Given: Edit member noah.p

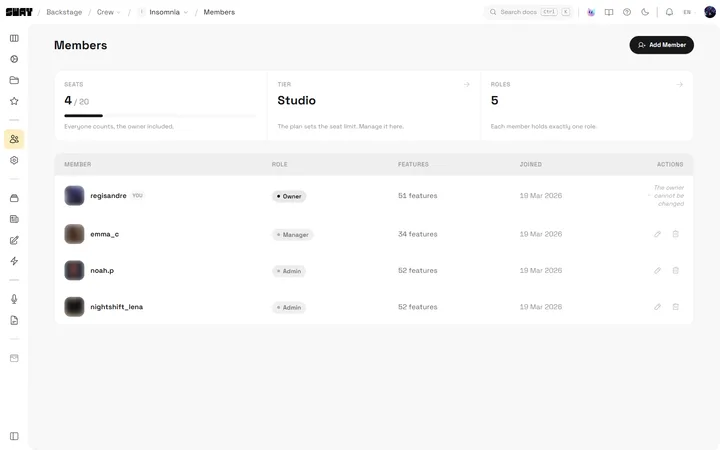Looking at the screenshot, I should point(658,270).
